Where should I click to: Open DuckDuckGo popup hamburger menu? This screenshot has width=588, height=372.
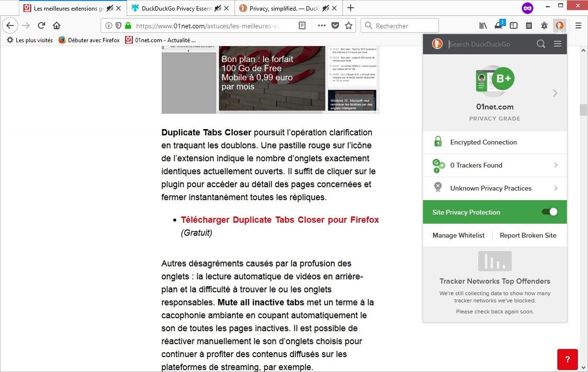point(557,44)
